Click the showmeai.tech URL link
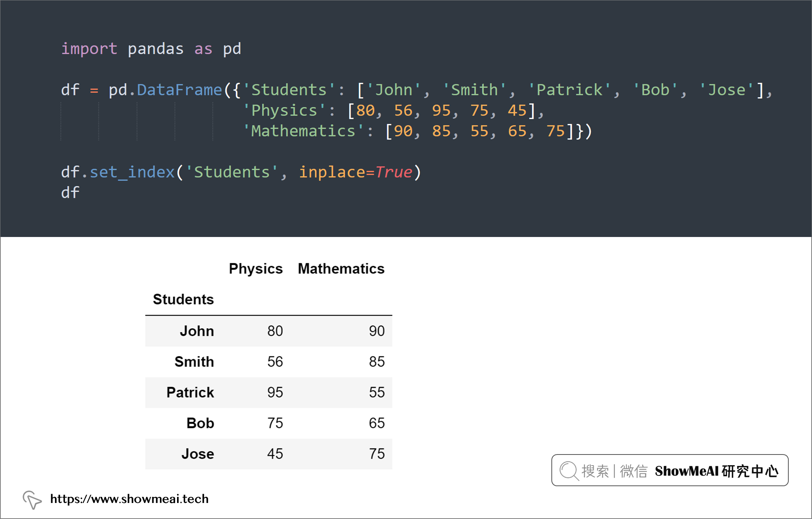 pos(129,499)
